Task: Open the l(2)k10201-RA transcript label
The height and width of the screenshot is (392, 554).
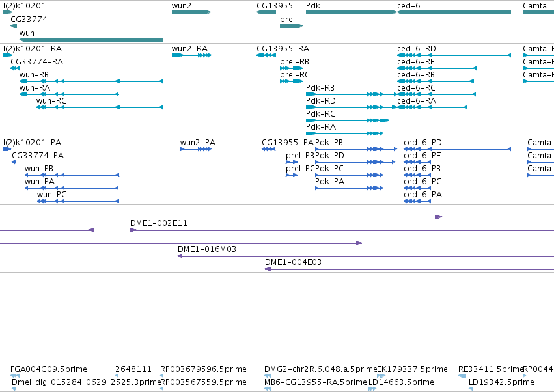Action: [33, 48]
